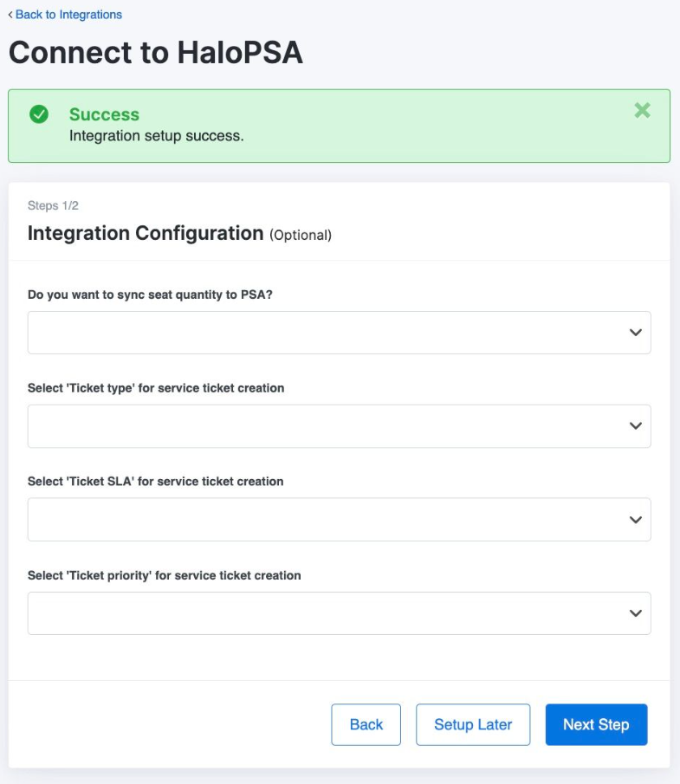
Task: Choose Setup Later
Action: [x=473, y=724]
